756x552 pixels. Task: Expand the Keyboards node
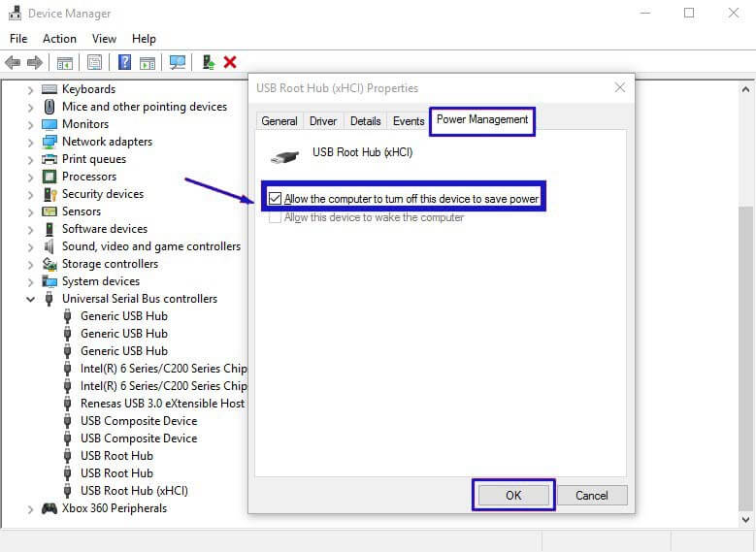[x=30, y=89]
